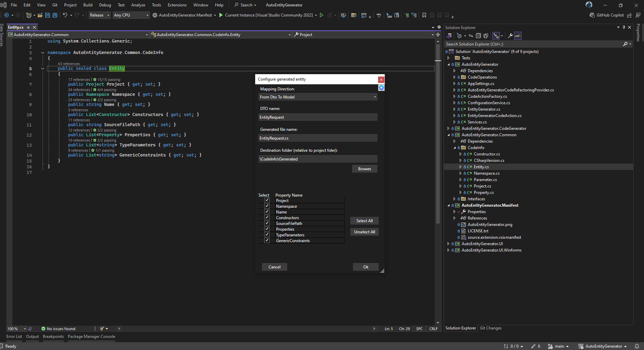Image resolution: width=644 pixels, height=350 pixels.
Task: Click Preview Selected Items icon in Solution Explorer
Action: tap(518, 36)
